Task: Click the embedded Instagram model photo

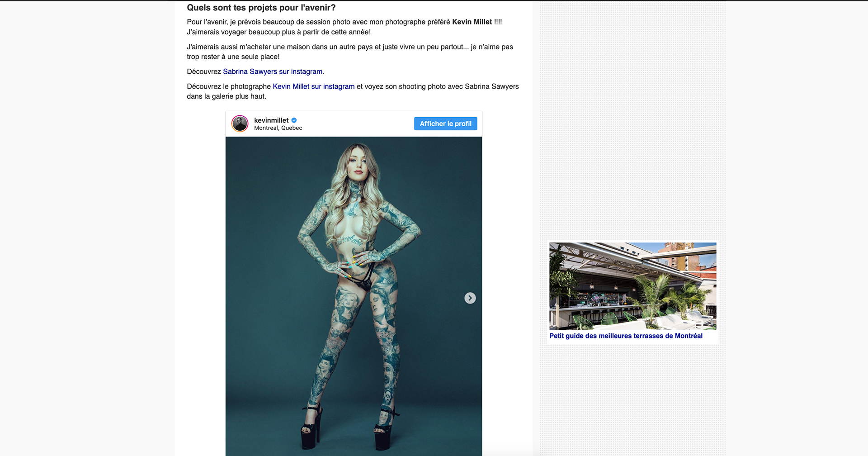Action: coord(354,296)
